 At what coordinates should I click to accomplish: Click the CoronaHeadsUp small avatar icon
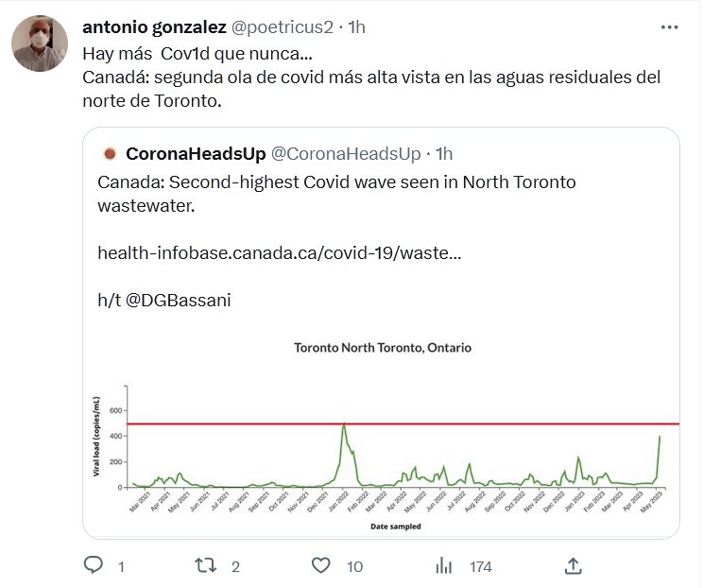point(110,153)
